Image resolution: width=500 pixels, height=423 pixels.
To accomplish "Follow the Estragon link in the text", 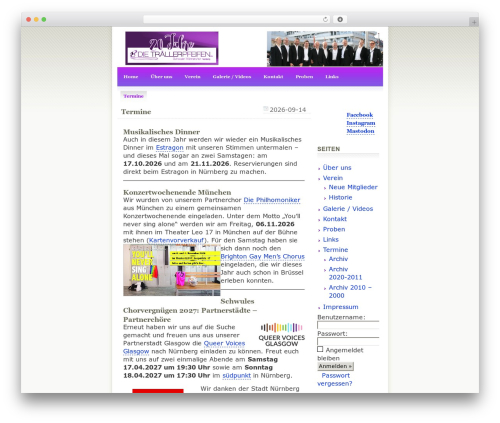I will pyautogui.click(x=169, y=147).
